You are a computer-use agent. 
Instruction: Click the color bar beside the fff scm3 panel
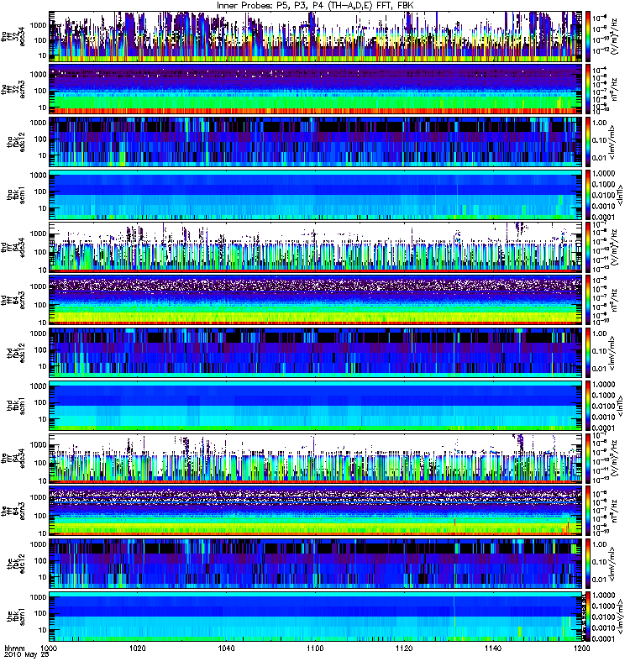(587, 511)
